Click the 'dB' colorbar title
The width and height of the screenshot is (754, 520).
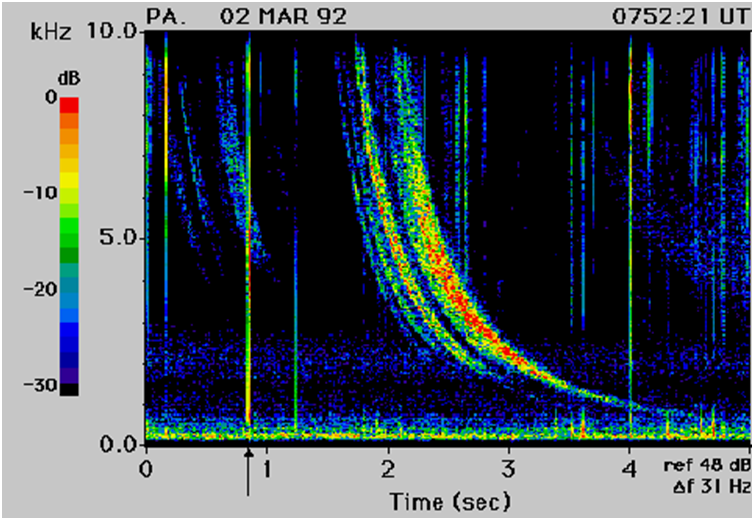pyautogui.click(x=69, y=78)
